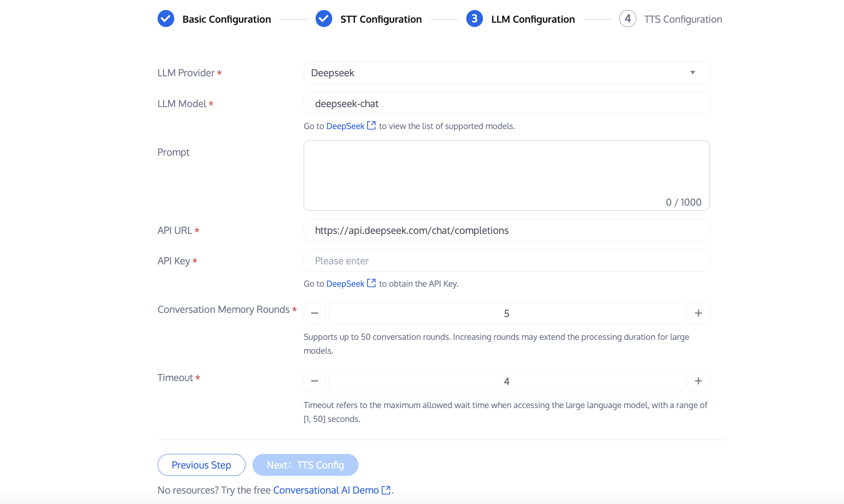This screenshot has height=504, width=844.
Task: Click the STT Configuration checkmark step icon
Action: pos(324,19)
